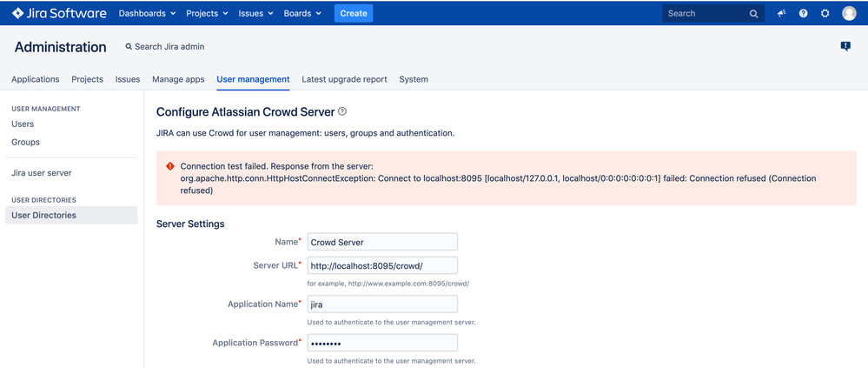Switch to the Projects admin tab
868x368 pixels.
[x=88, y=79]
